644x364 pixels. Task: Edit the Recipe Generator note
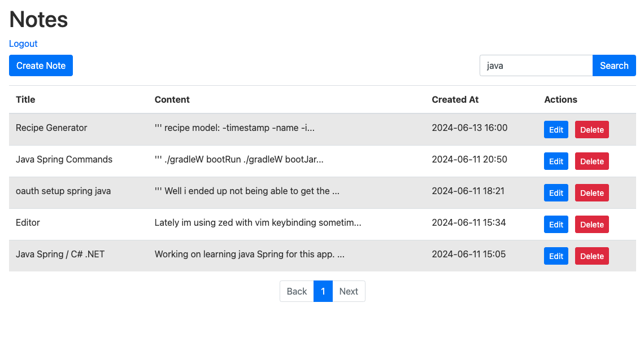tap(556, 130)
